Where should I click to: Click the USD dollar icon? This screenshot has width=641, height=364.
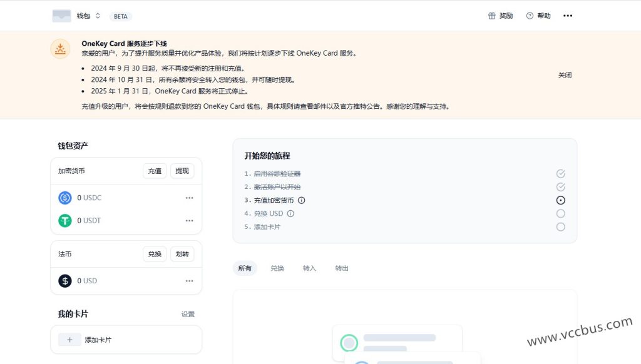tap(65, 281)
